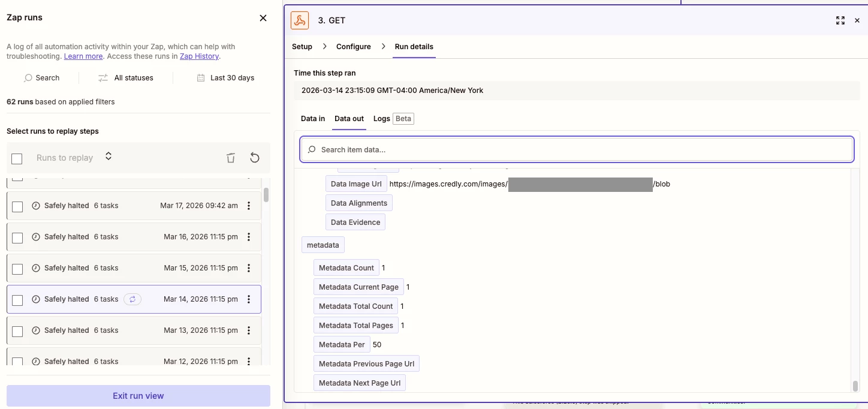Screen dimensions: 868x409
Task: Click the Metadata Total Count label
Action: tap(356, 306)
